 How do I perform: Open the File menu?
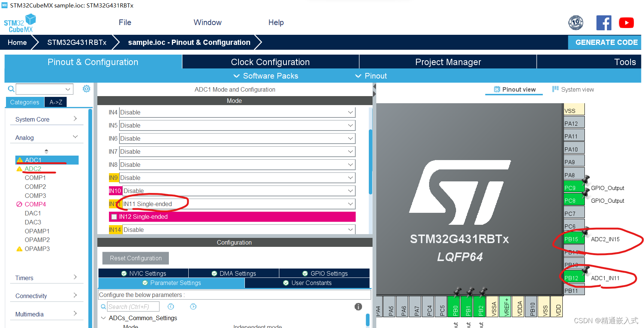coord(125,22)
